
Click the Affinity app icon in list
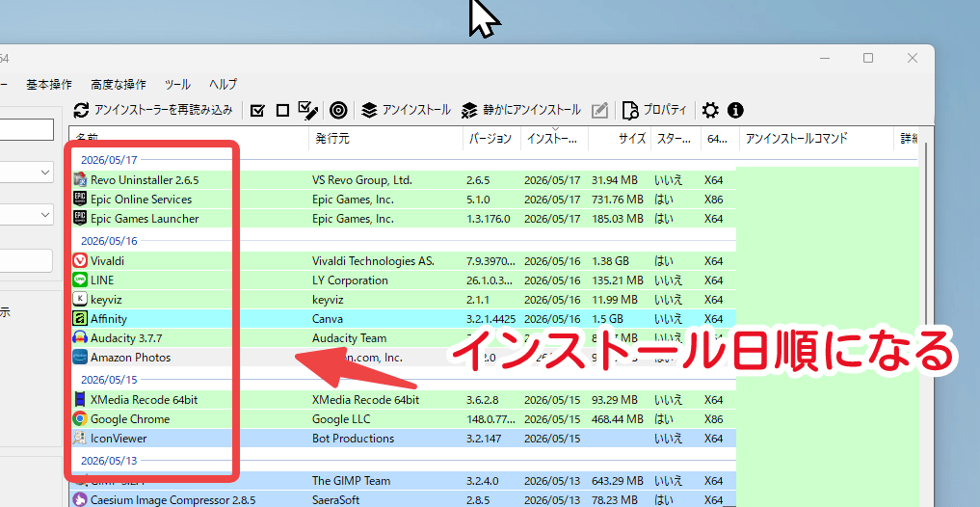pyautogui.click(x=80, y=319)
